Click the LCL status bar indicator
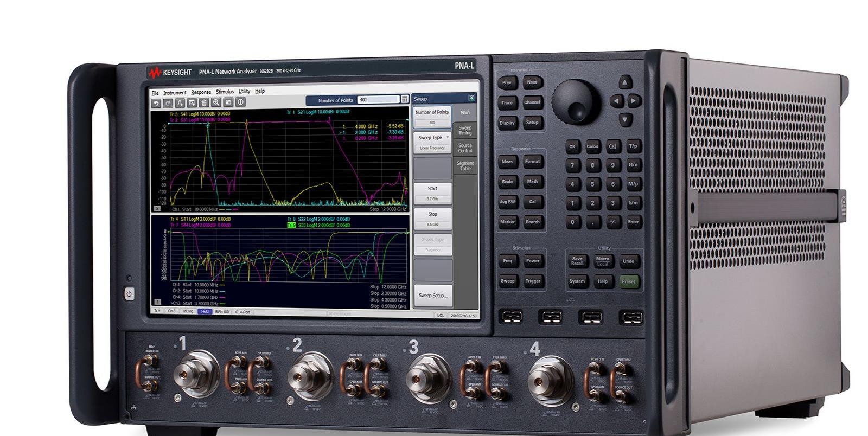Image resolution: width=868 pixels, height=436 pixels. [441, 315]
